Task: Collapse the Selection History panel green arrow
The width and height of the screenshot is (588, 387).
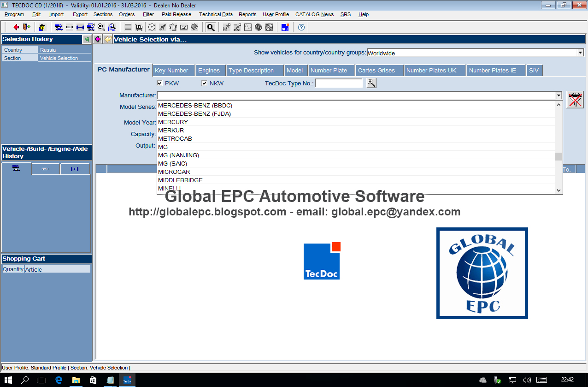Action: click(x=87, y=39)
